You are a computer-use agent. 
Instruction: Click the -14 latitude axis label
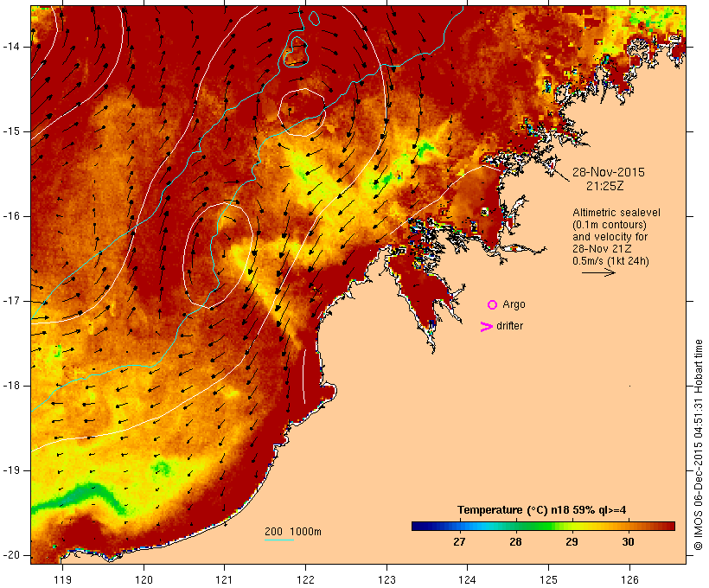click(x=11, y=47)
